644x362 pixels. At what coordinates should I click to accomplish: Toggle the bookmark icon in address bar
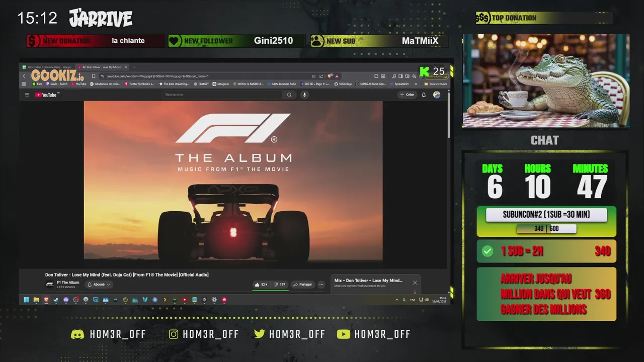pos(94,76)
